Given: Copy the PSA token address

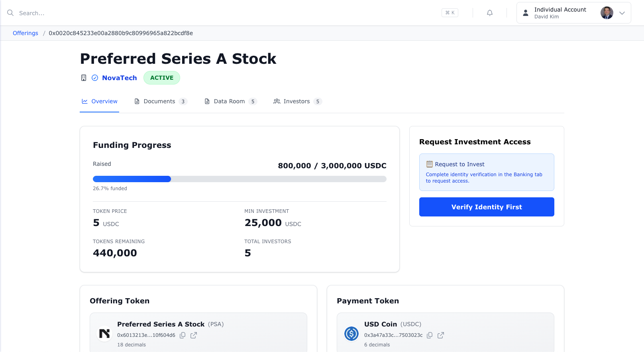Looking at the screenshot, I should point(183,335).
